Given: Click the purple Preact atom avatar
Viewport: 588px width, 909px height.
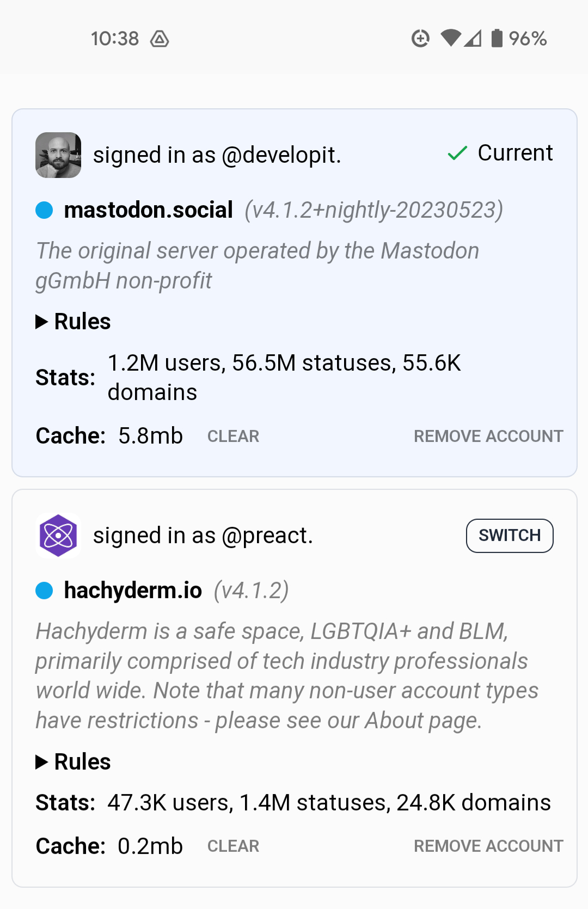Looking at the screenshot, I should (x=58, y=536).
